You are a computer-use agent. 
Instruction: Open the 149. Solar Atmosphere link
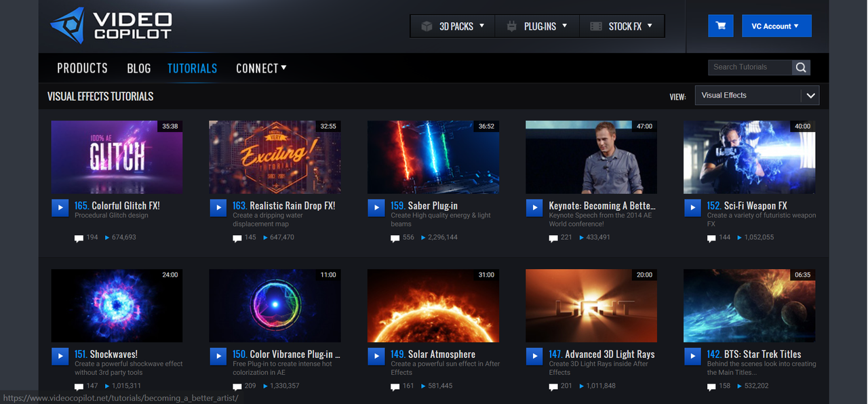[x=433, y=354]
